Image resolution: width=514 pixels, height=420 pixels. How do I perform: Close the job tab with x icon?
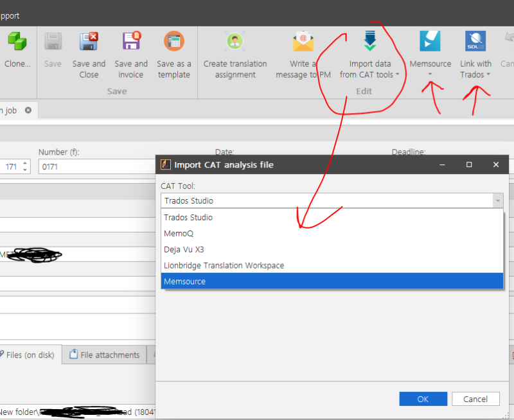28,110
